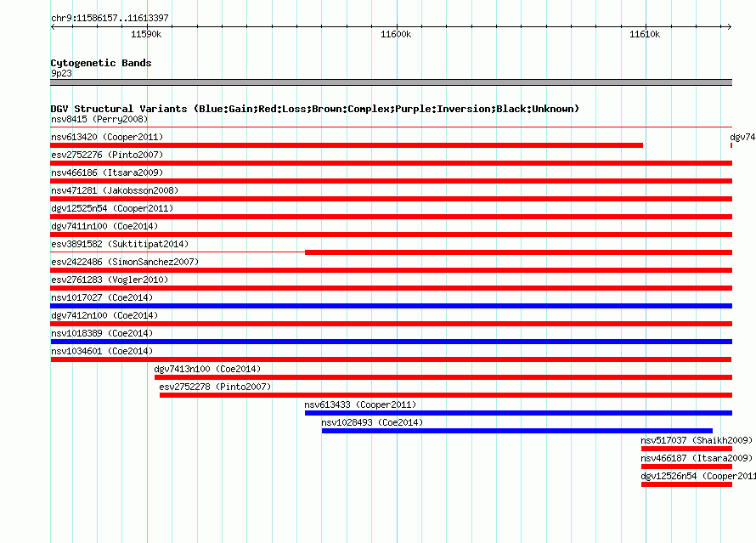Click the dgv7411n100 (Coe2014) label
Screen dimensions: 756x543
104,226
